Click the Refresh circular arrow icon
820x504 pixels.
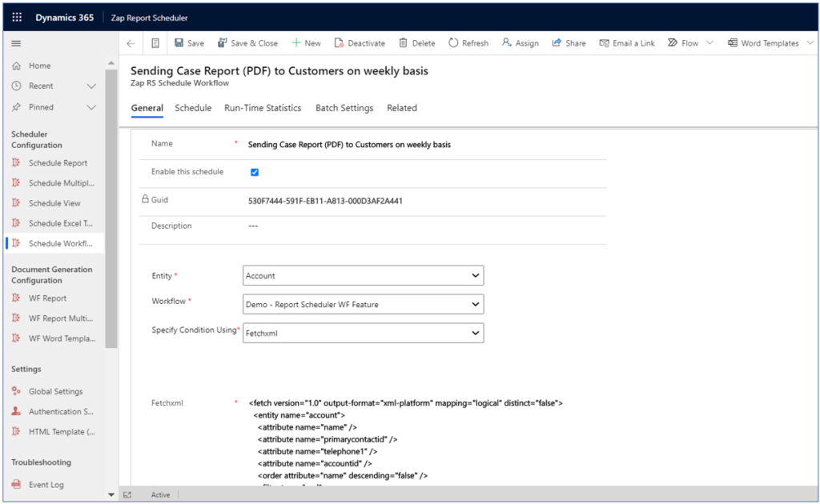click(453, 43)
